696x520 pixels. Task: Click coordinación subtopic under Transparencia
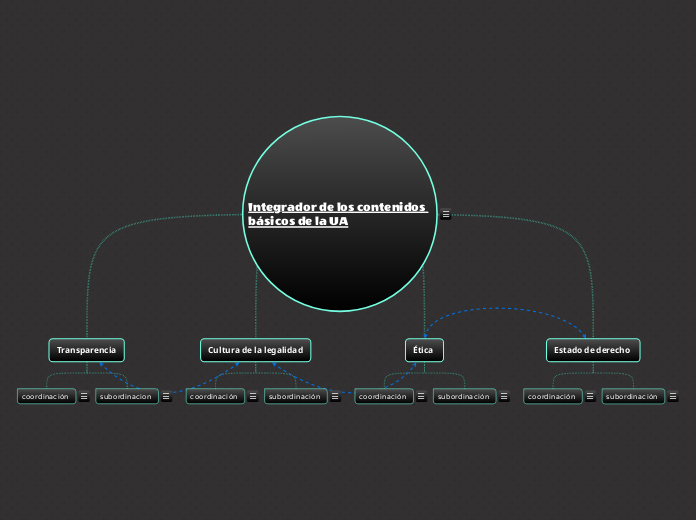[47, 396]
